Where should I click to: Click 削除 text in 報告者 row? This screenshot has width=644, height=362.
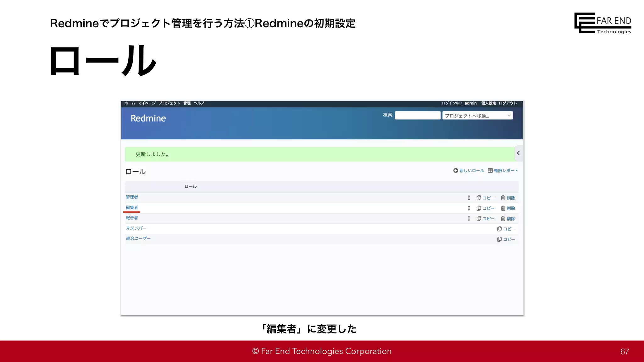511,219
